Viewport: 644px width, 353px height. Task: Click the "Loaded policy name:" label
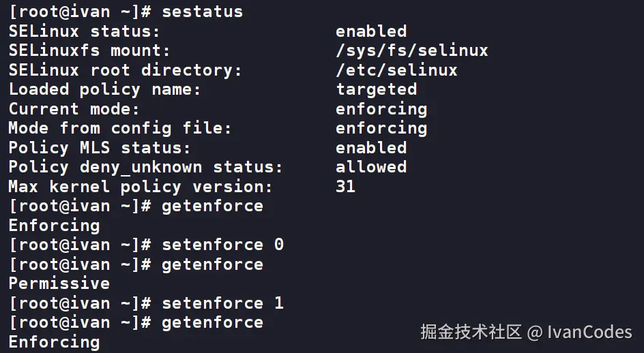point(104,89)
